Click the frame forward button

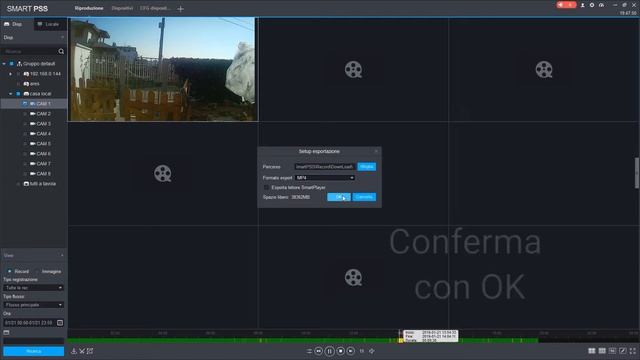click(351, 351)
